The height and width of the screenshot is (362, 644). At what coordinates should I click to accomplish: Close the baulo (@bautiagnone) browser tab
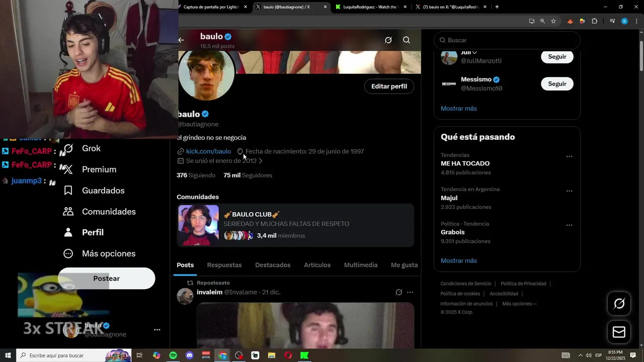[x=326, y=7]
